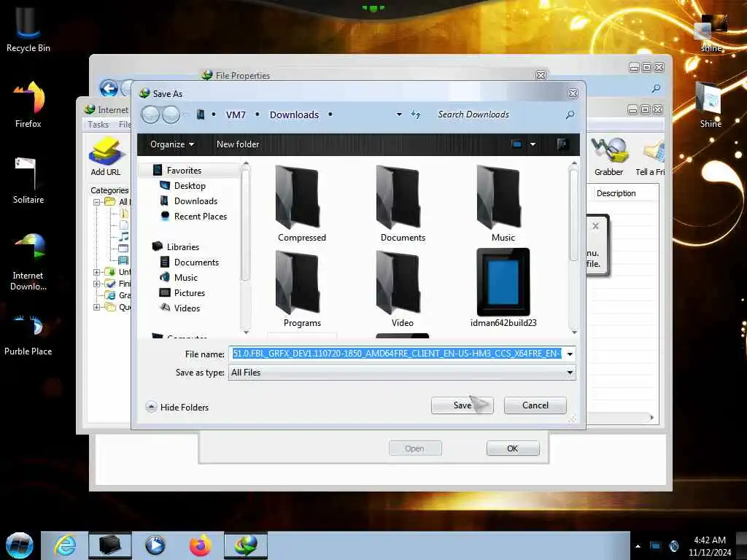The height and width of the screenshot is (560, 747).
Task: Open Recycle Bin desktop icon
Action: click(x=28, y=28)
